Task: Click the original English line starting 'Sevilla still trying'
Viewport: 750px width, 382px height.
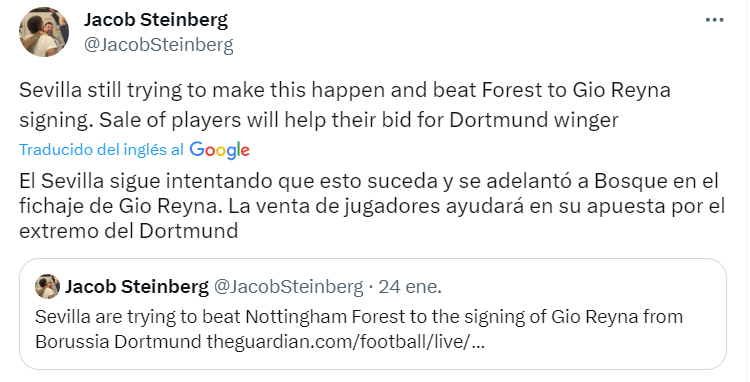Action: (344, 90)
